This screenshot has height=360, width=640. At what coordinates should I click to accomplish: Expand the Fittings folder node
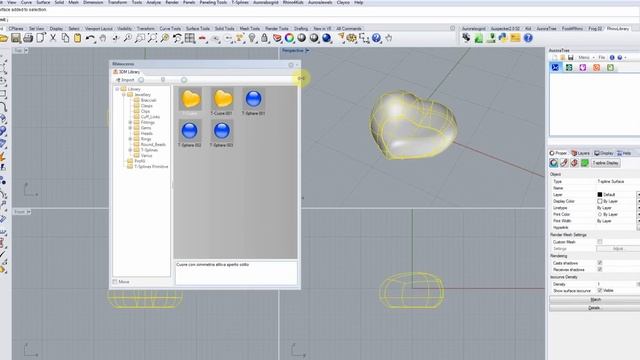tap(130, 122)
